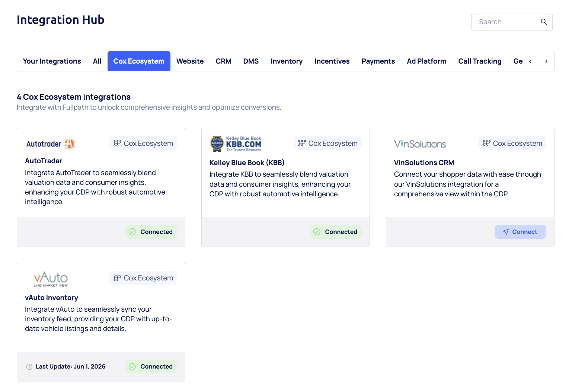Click the Cox Ecosystem tag on vAuto card
This screenshot has height=392, width=588.
tap(143, 278)
